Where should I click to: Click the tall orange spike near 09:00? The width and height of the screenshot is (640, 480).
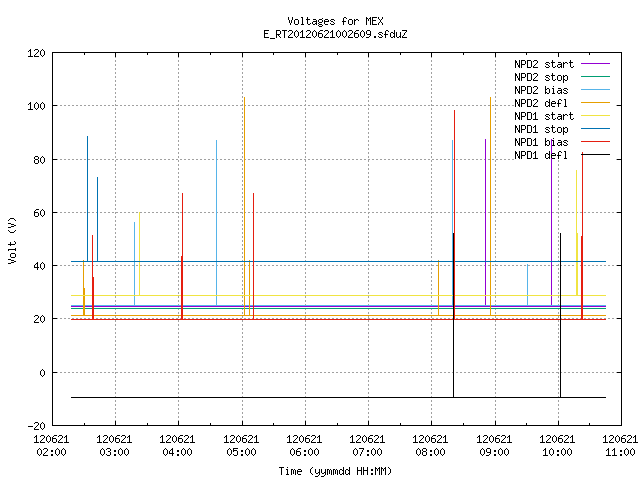pyautogui.click(x=490, y=204)
